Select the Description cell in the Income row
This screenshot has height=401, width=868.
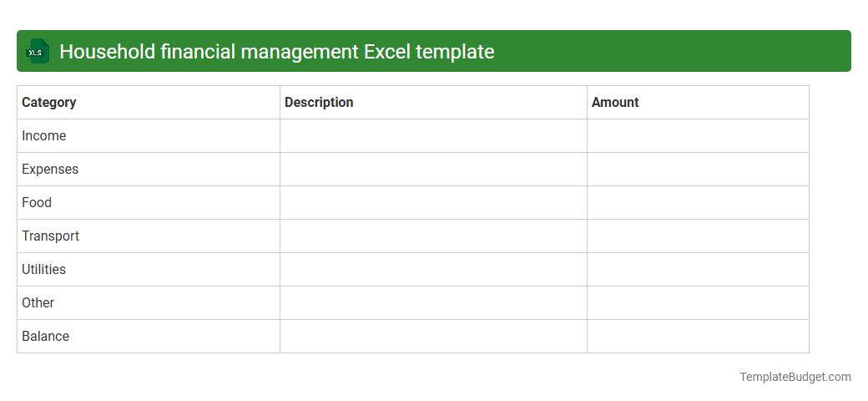(x=433, y=135)
